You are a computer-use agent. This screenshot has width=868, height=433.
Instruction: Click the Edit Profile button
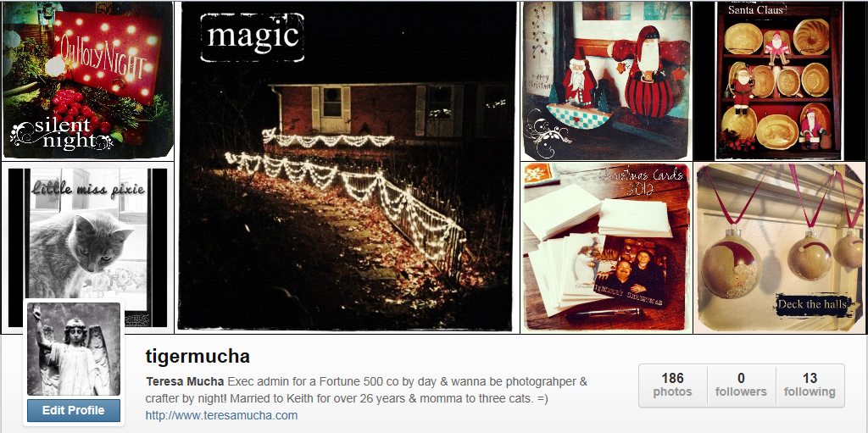(x=74, y=410)
